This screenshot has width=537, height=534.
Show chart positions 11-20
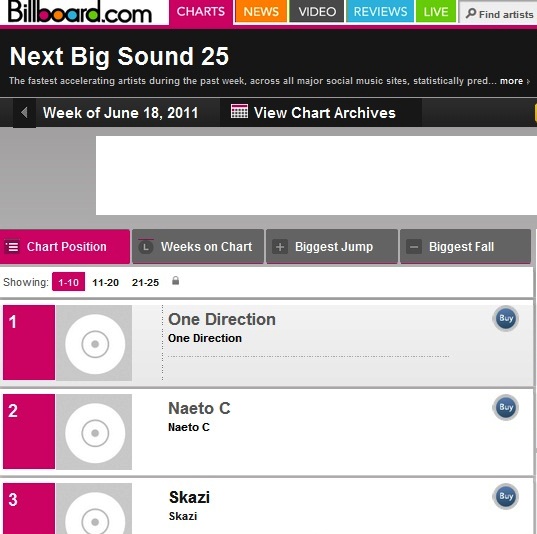point(105,283)
